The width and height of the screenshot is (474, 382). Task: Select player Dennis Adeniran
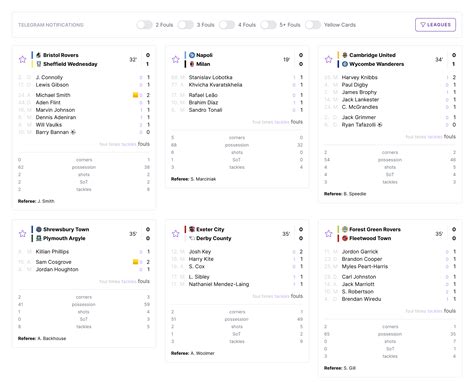56,117
